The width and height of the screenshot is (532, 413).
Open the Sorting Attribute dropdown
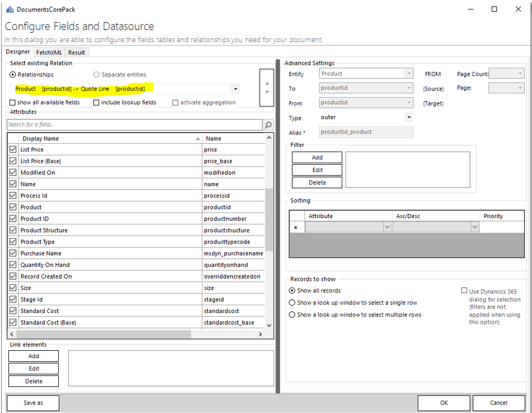(387, 227)
